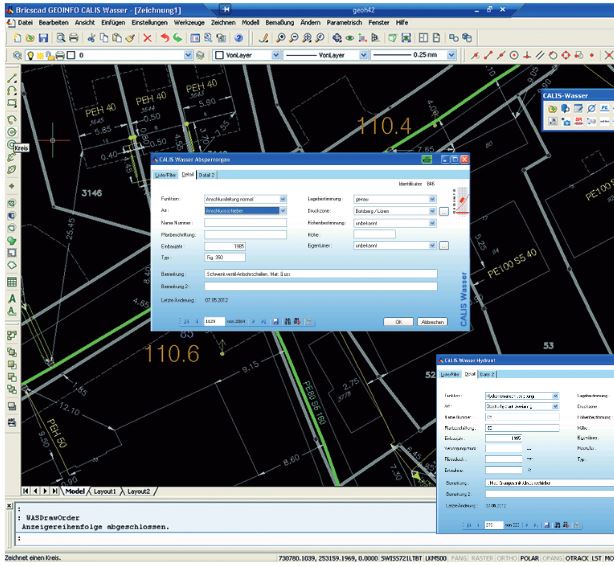
Task: Click the green Redo arrow icon
Action: (178, 38)
